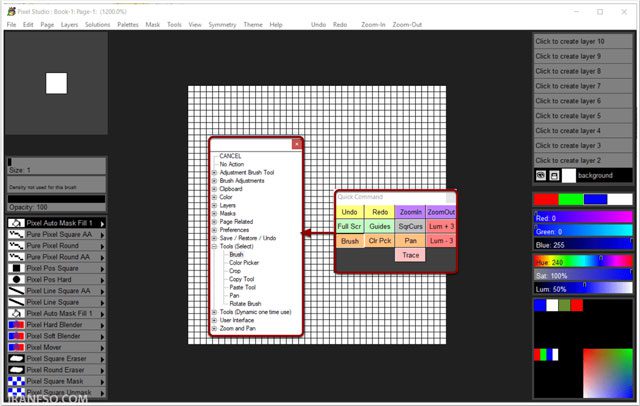Open the Layers menu
Image resolution: width=640 pixels, height=406 pixels.
pos(69,24)
